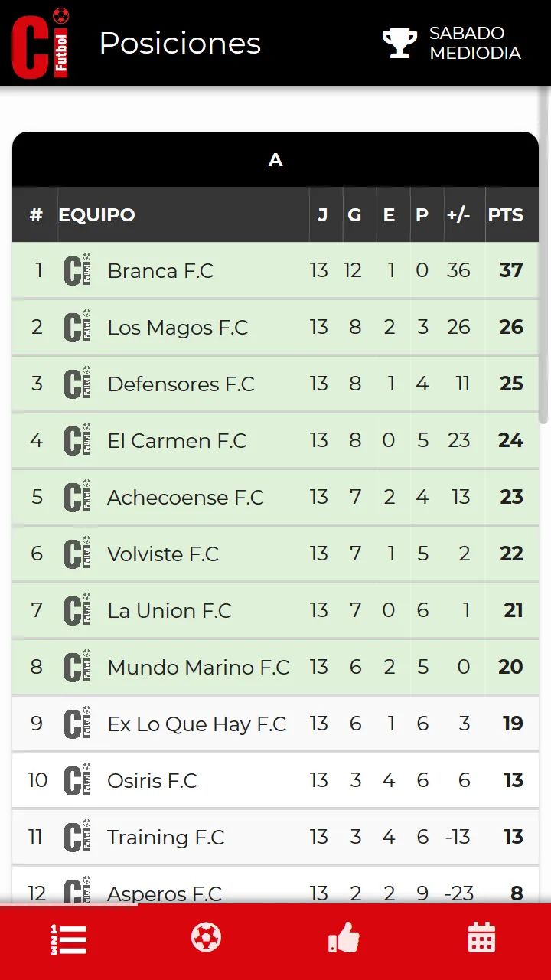Select Mundo Marino F.C team row
This screenshot has height=980, width=551.
point(275,667)
